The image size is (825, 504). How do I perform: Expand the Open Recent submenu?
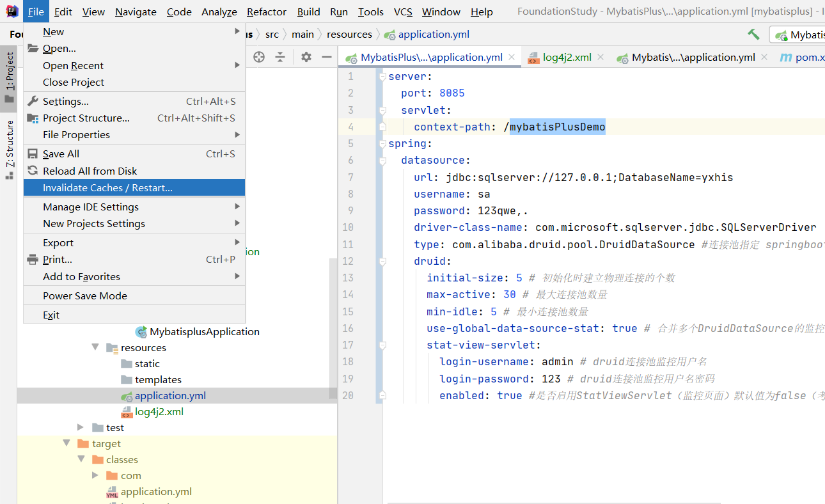(x=237, y=65)
